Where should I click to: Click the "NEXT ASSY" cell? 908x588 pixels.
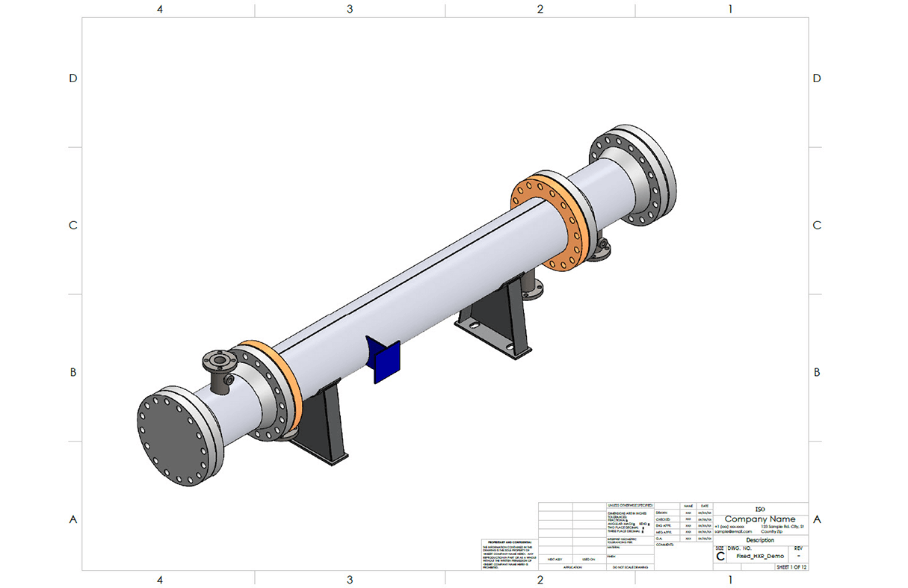pyautogui.click(x=555, y=559)
